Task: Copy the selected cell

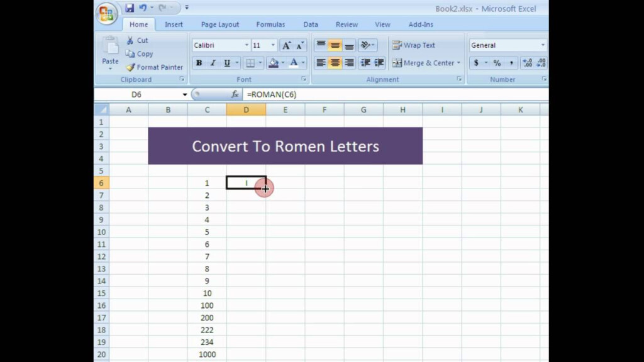Action: (x=140, y=54)
